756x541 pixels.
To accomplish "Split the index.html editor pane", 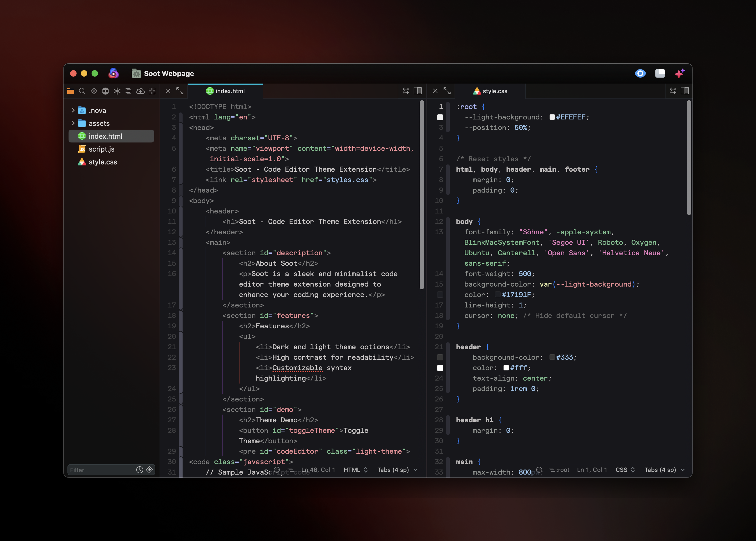I will click(418, 91).
